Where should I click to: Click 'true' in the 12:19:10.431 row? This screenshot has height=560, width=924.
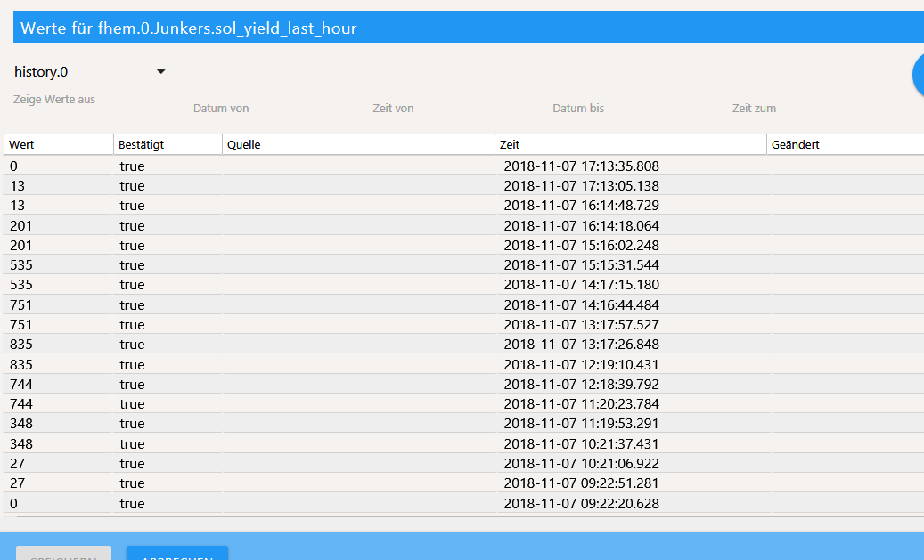click(x=132, y=364)
